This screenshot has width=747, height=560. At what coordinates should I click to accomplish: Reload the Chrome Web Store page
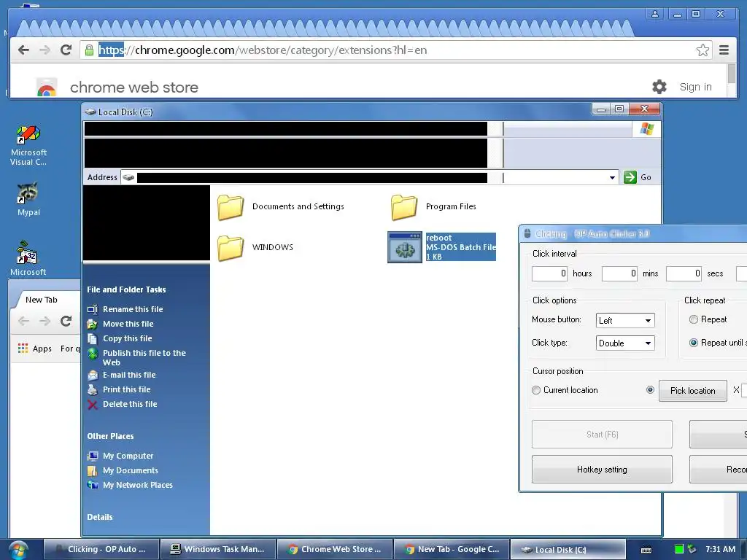point(66,50)
